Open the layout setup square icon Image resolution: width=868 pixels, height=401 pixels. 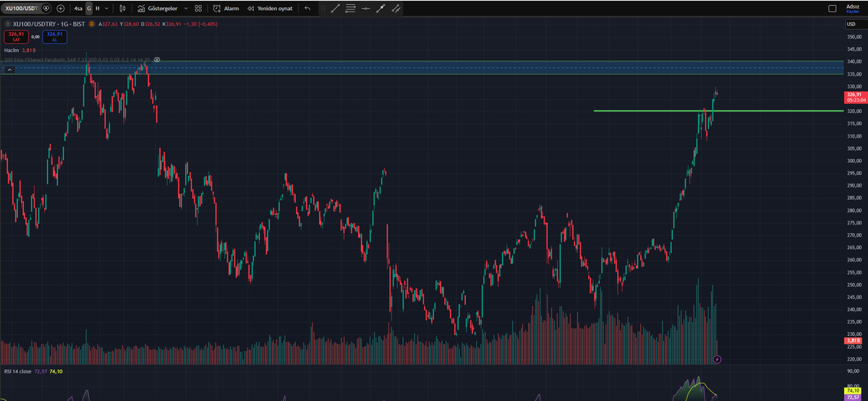point(832,8)
